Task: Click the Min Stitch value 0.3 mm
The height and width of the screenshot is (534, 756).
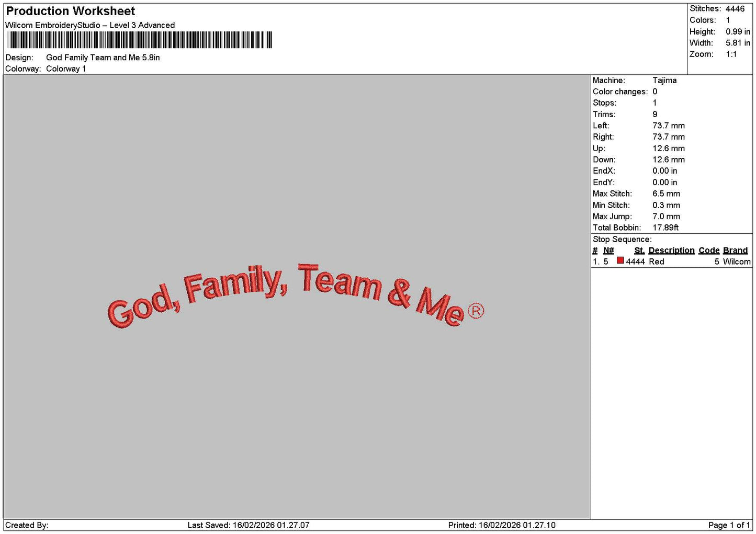Action: (x=667, y=205)
